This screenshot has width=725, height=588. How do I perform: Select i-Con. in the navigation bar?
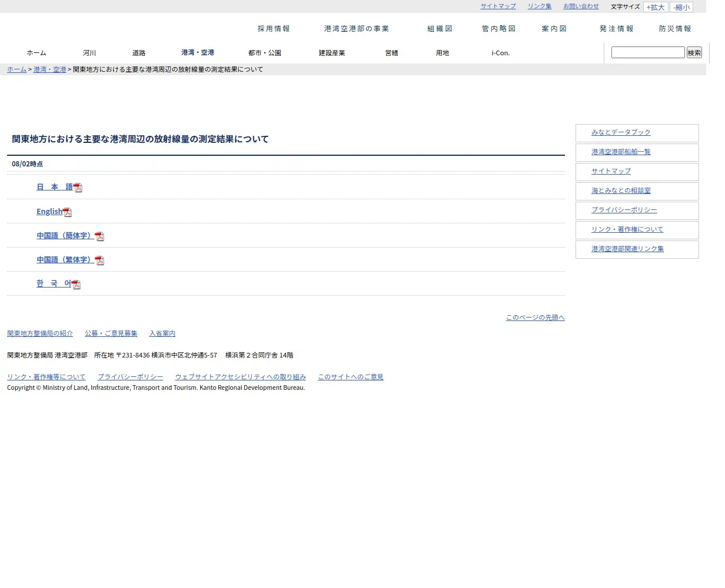[x=501, y=53]
